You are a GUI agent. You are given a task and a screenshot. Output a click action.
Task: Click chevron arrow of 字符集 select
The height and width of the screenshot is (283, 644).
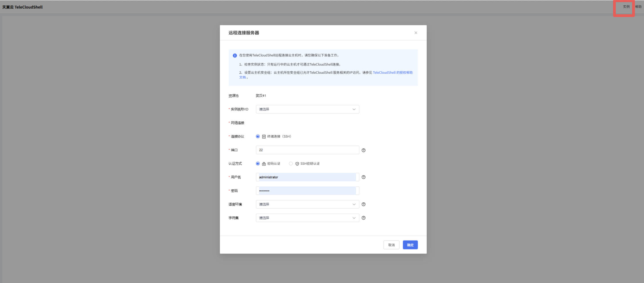tap(354, 218)
